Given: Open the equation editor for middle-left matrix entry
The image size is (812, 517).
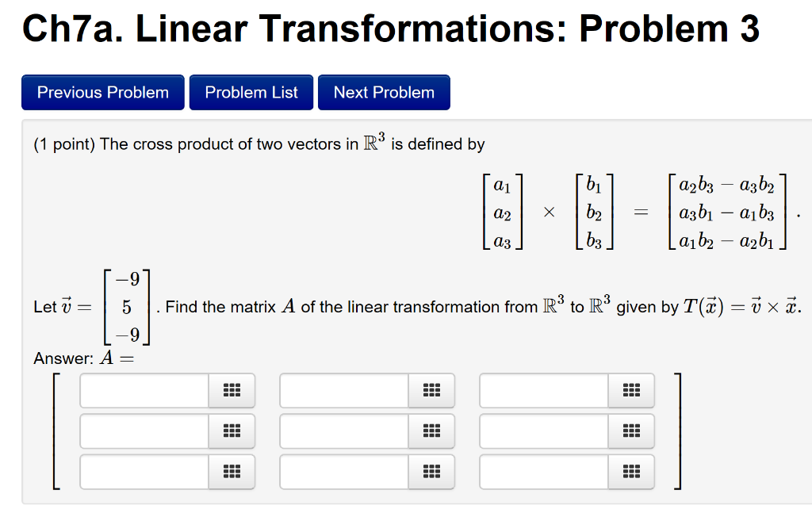Looking at the screenshot, I should (x=233, y=431).
